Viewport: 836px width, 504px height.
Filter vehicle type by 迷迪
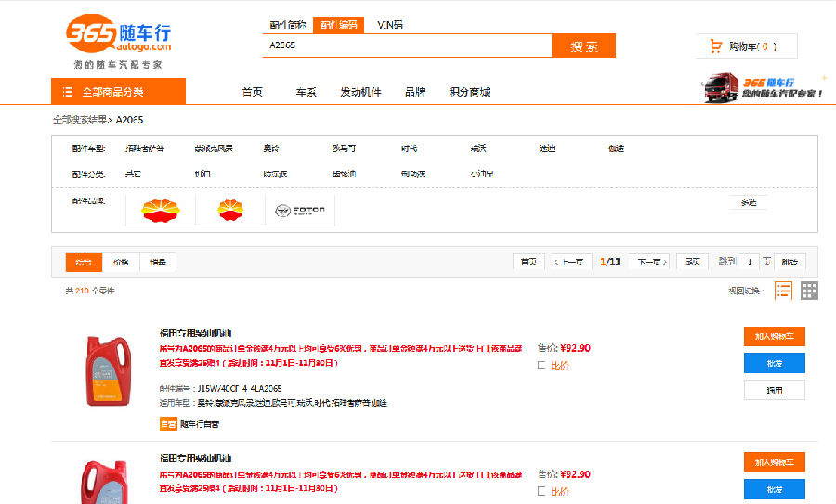(x=547, y=149)
